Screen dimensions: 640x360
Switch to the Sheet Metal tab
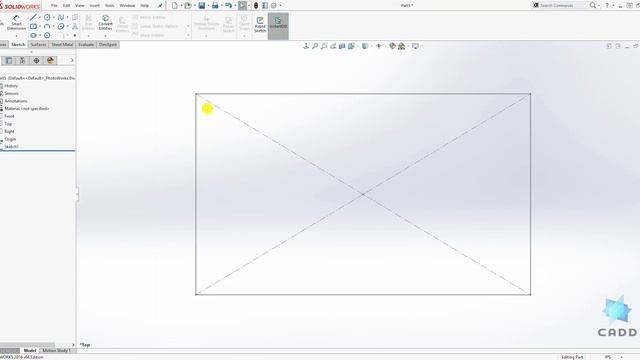[x=62, y=44]
